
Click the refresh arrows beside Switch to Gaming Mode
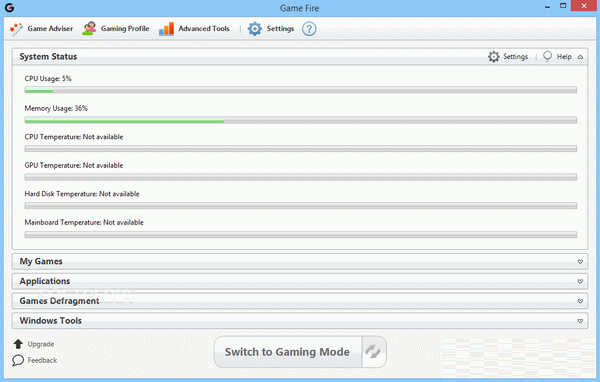click(x=373, y=352)
